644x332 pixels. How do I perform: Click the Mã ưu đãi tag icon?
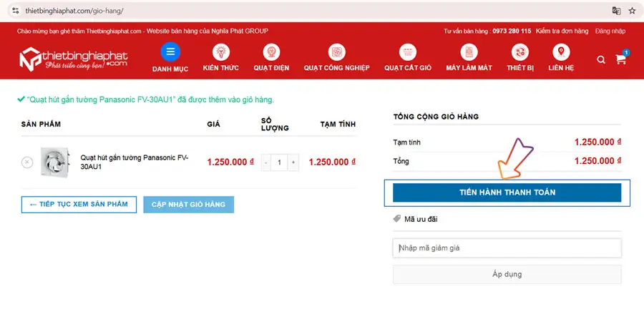click(x=396, y=219)
